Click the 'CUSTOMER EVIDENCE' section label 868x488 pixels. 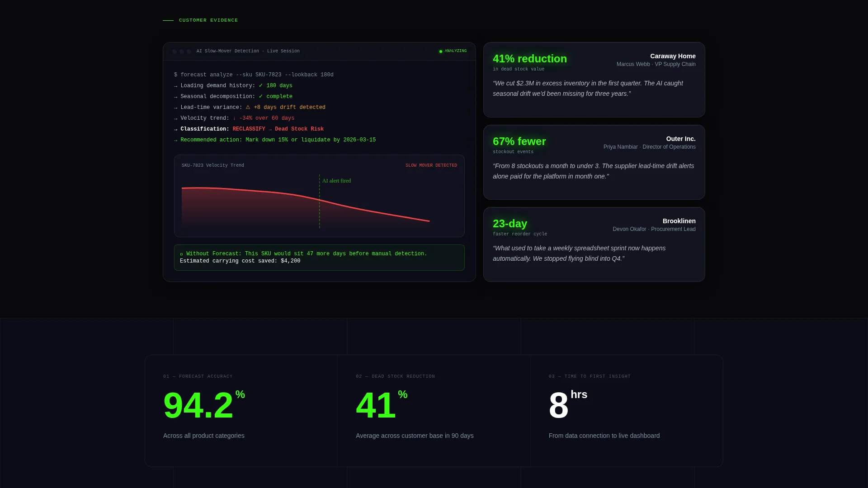point(208,20)
